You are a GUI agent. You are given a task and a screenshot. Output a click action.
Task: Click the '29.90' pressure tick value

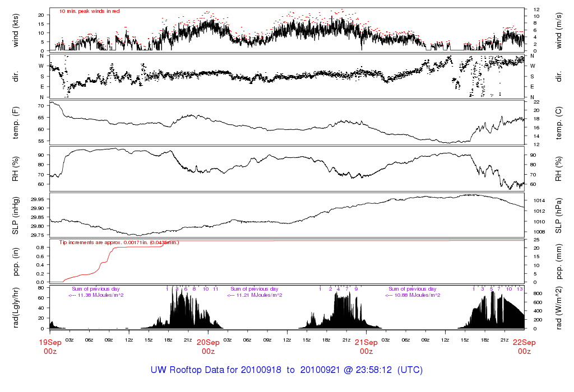38,208
